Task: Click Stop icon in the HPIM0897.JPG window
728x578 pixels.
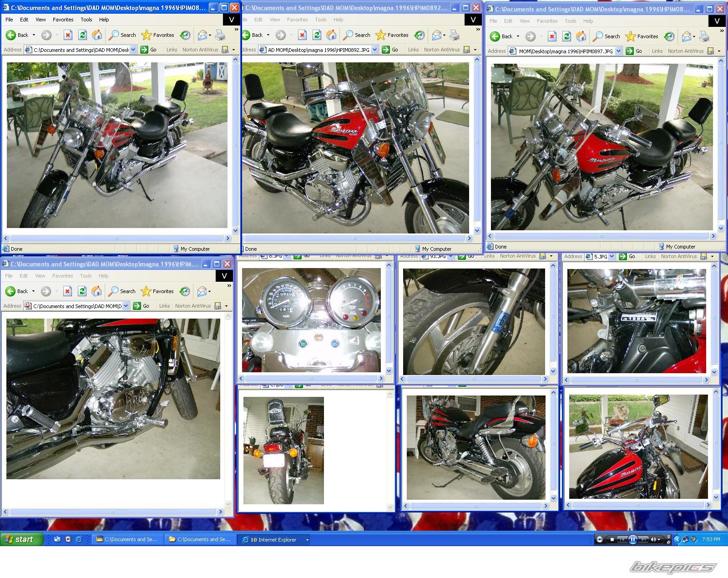Action: pos(552,36)
